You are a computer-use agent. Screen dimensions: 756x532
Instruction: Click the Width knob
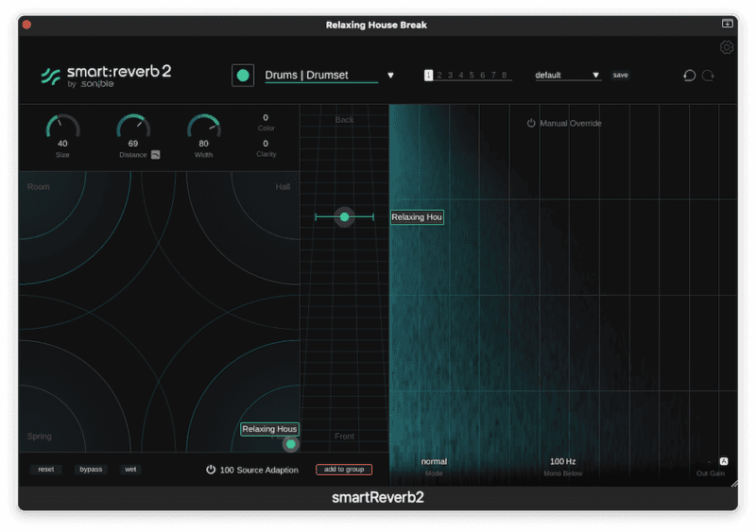203,127
